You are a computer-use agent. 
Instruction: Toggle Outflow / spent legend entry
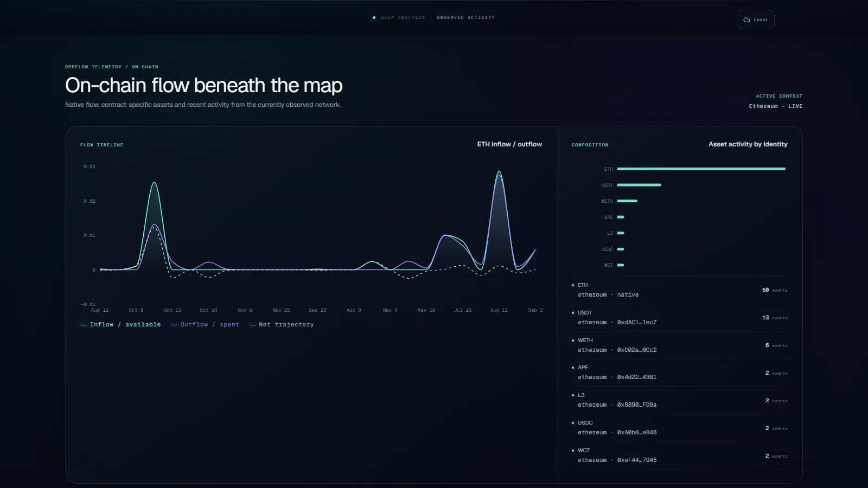click(205, 324)
